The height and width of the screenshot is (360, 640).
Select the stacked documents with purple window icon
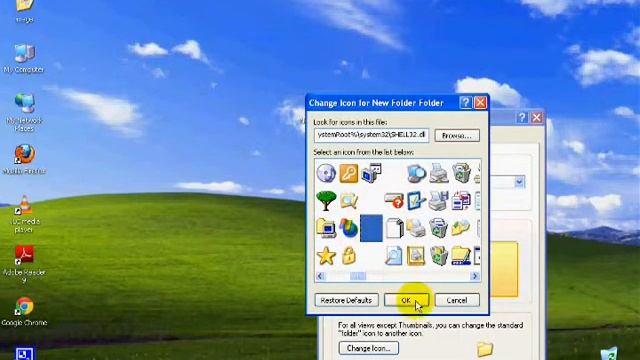[x=461, y=200]
